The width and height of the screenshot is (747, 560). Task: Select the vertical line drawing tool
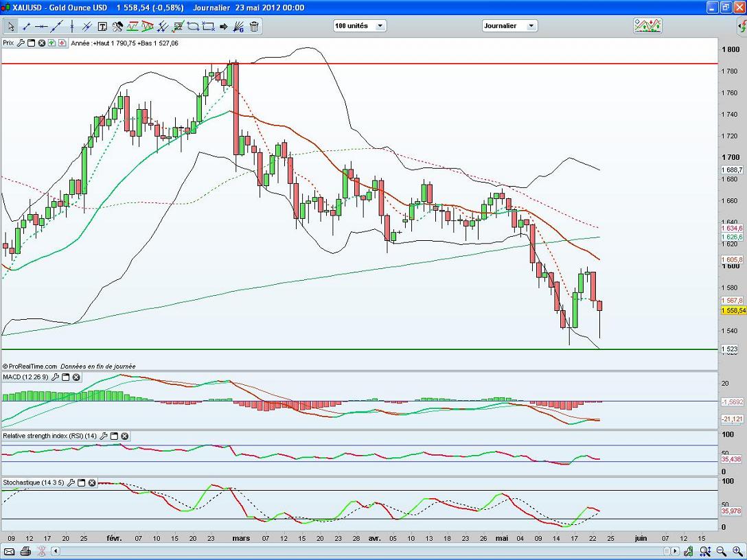(72, 27)
